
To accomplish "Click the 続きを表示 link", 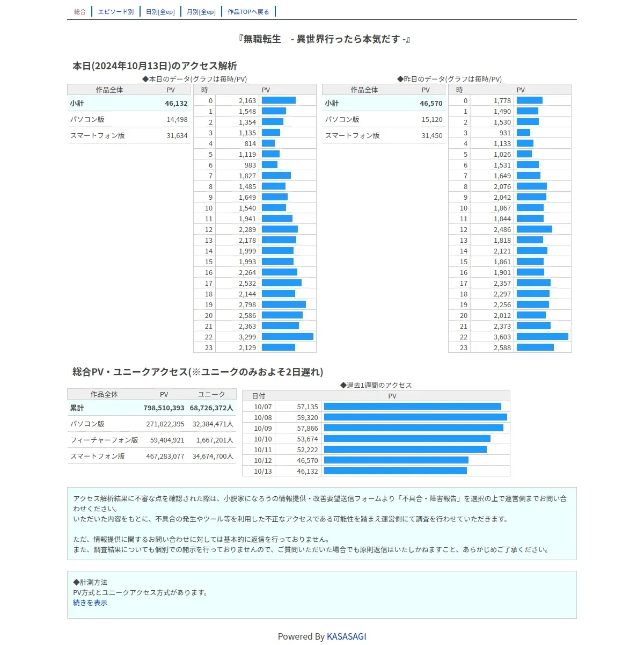I will point(90,603).
